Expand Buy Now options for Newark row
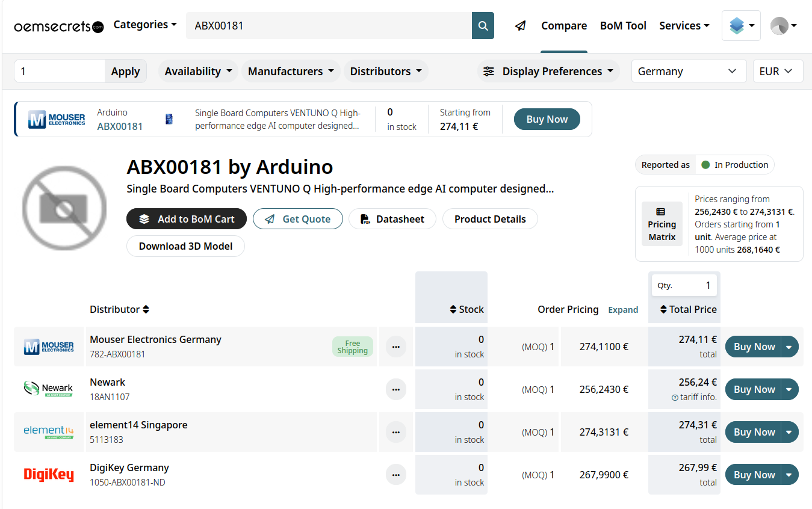The height and width of the screenshot is (509, 812). (790, 389)
